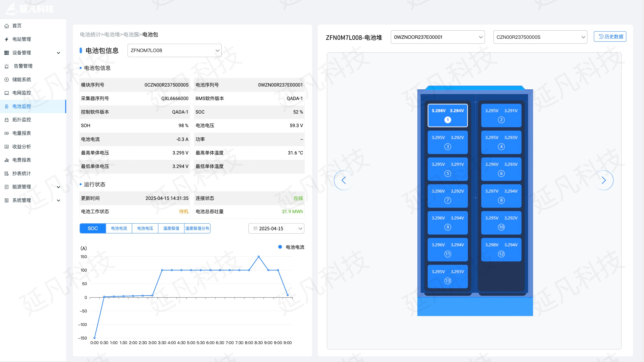Screen dimensions: 644x362
Task: Click the lightning bolt icon for 电站管理
Action: point(7,39)
